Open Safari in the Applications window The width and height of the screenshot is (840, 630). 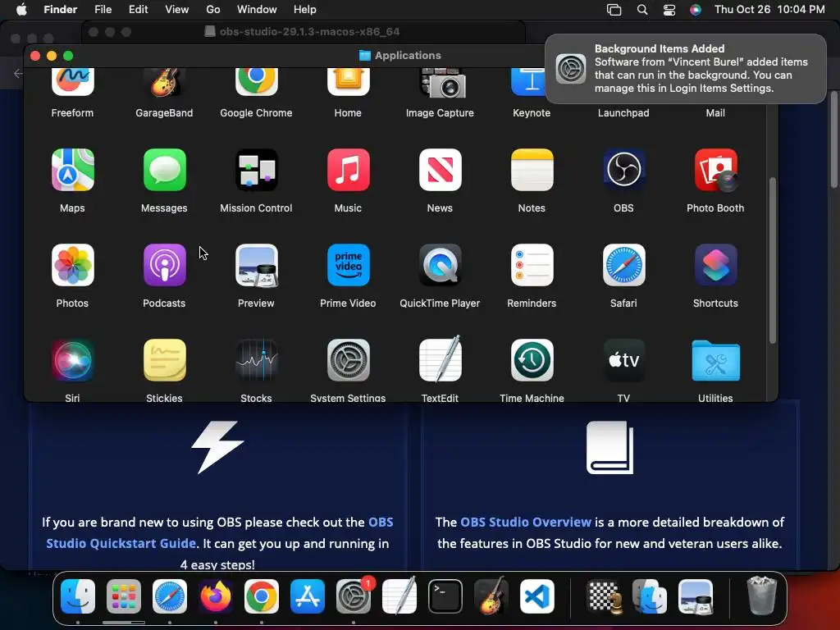[623, 265]
